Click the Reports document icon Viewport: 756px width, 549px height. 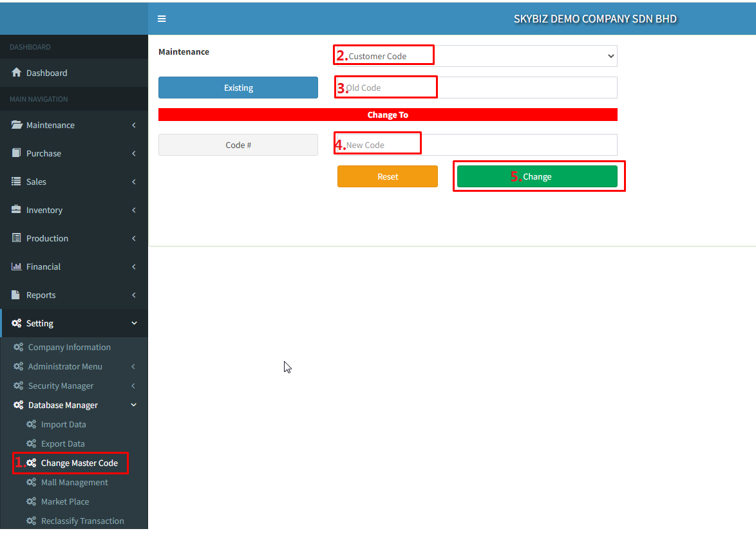(17, 295)
